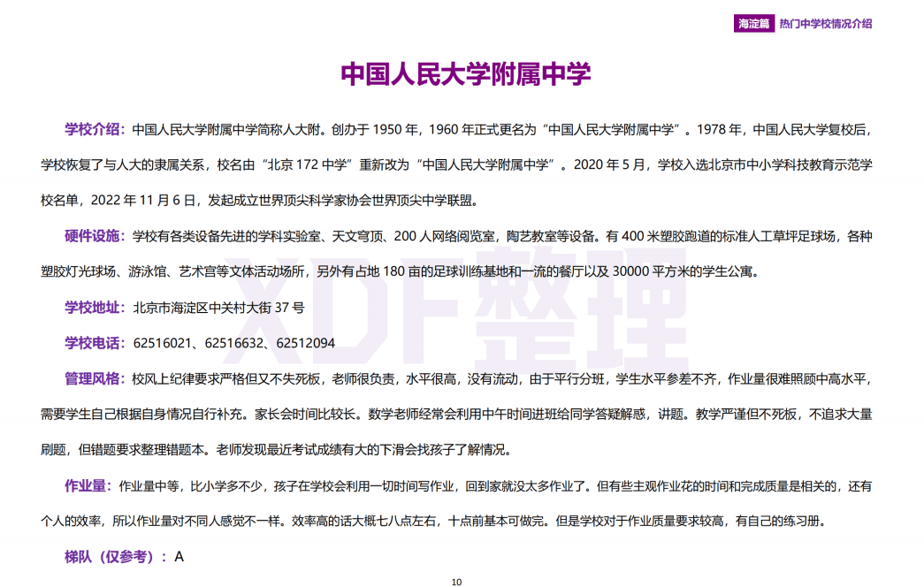Click the page number 10 at bottom
Screen dimensions: 924x587
tap(458, 581)
